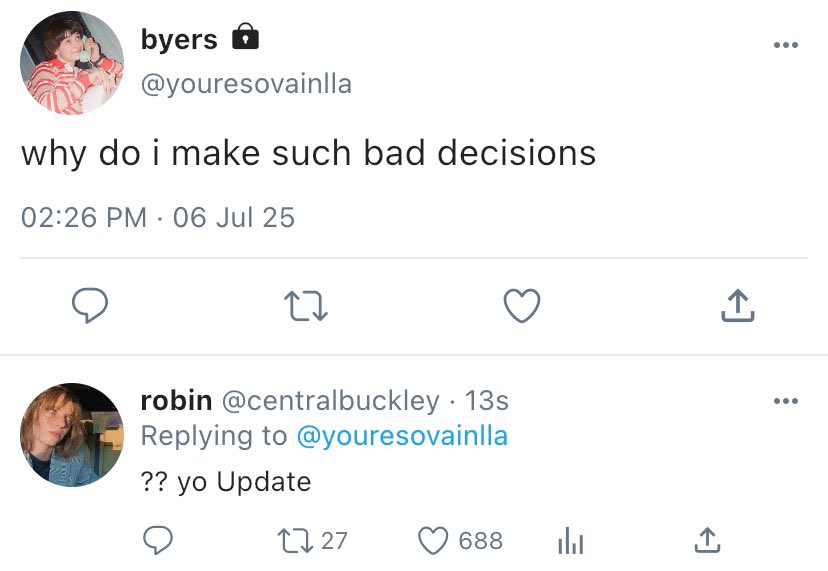This screenshot has width=828, height=571.
Task: Retweet the bad decisions tweet
Action: pos(306,306)
